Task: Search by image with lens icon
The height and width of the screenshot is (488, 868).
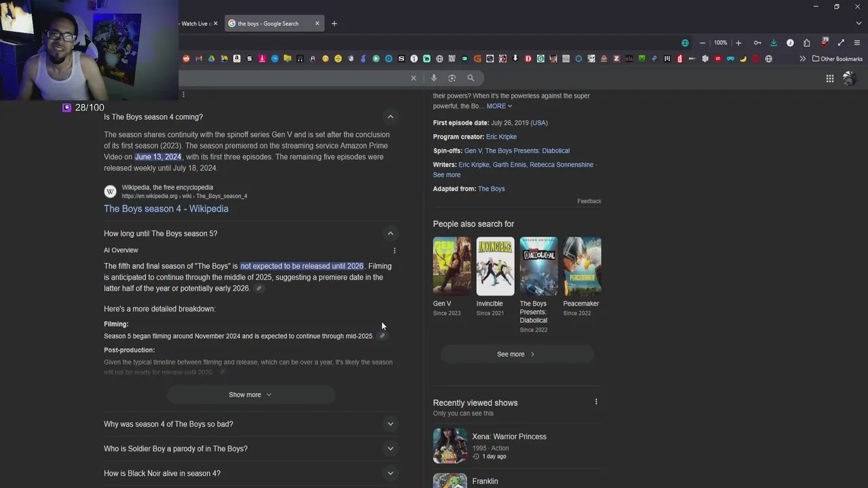Action: (x=452, y=78)
